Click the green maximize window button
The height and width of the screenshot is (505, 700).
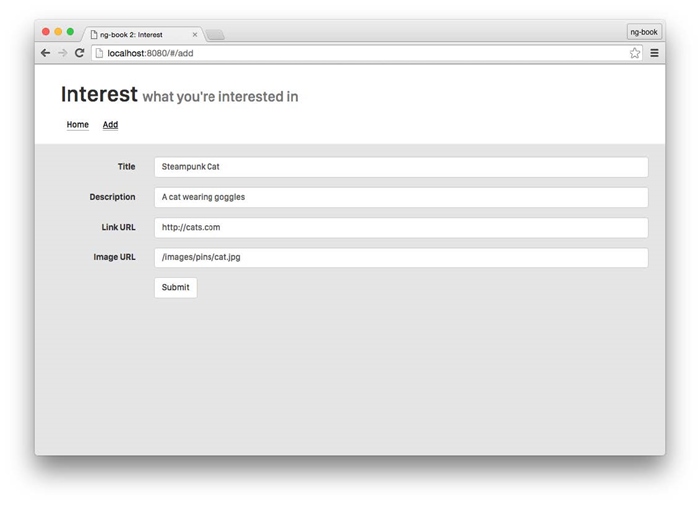pos(70,32)
